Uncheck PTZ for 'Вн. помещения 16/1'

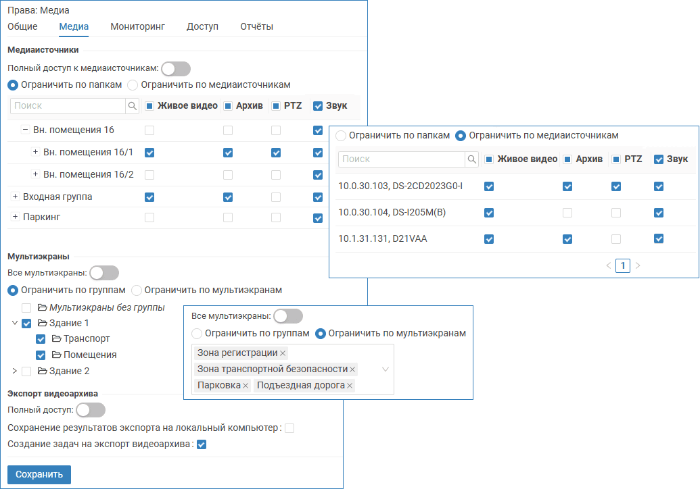coord(276,153)
